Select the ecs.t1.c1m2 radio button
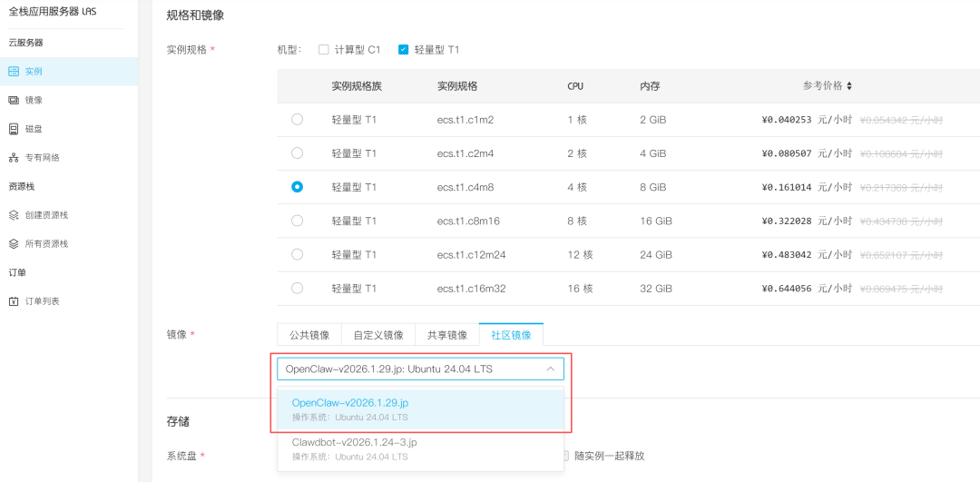This screenshot has height=482, width=980. (298, 120)
